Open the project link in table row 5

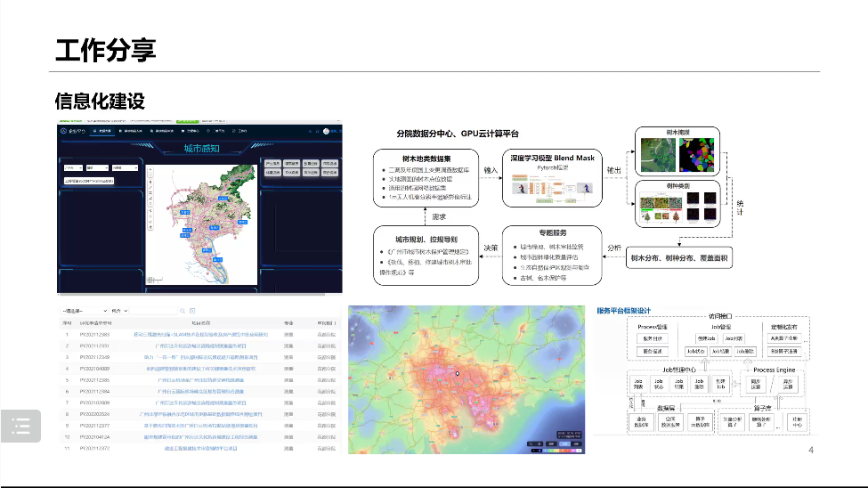tap(199, 379)
